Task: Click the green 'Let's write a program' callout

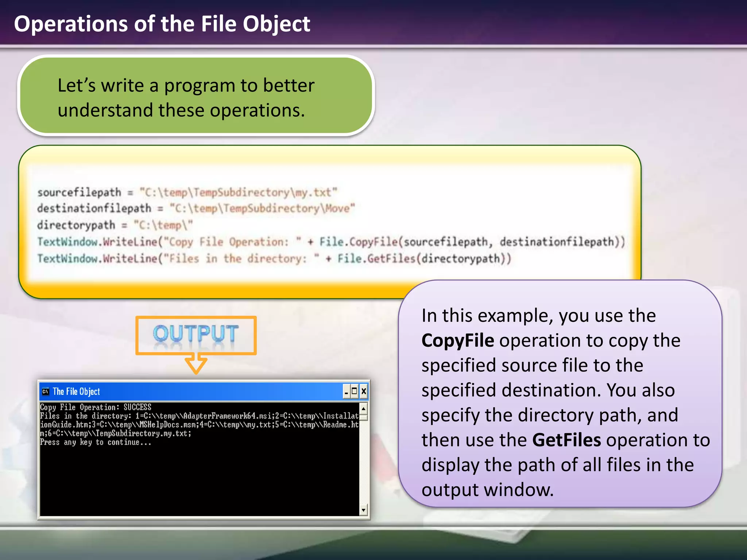Action: 196,96
